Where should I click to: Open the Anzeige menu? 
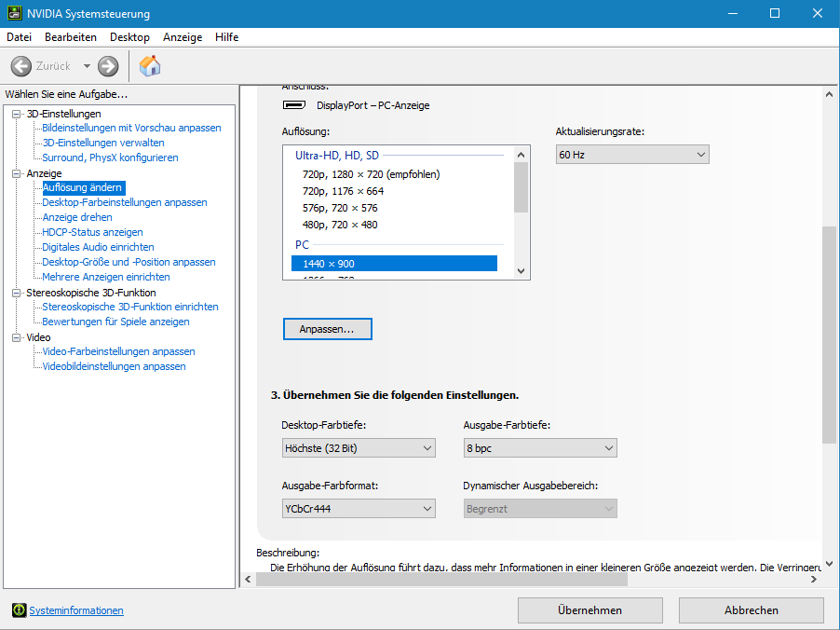(183, 37)
